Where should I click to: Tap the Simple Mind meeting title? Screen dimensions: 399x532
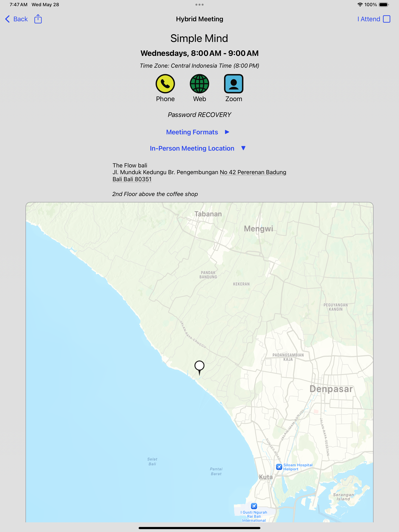pos(199,38)
